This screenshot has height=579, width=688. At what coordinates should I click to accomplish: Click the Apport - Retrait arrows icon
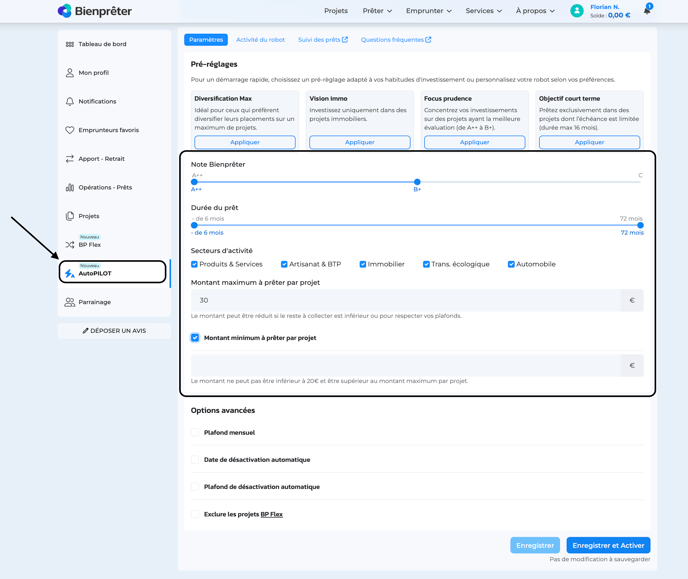70,159
